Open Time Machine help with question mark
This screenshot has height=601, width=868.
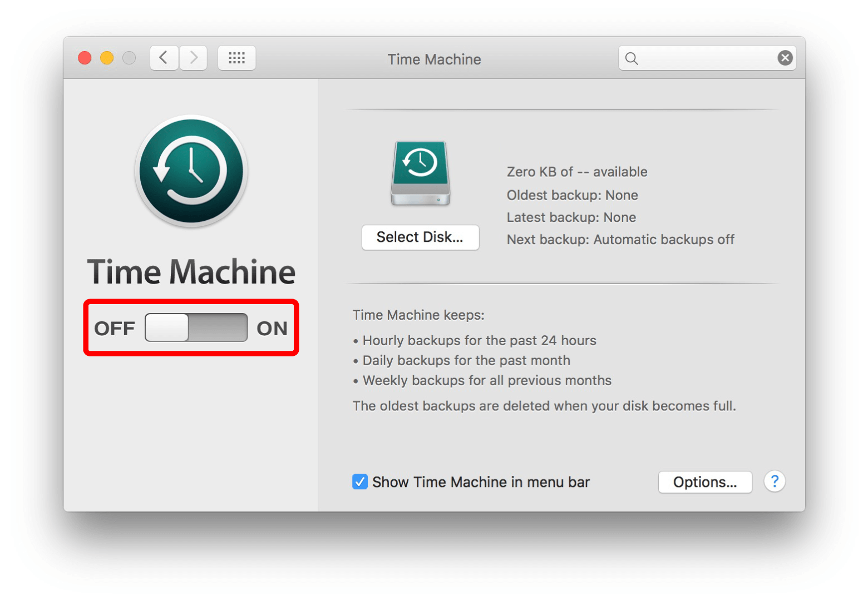point(775,481)
